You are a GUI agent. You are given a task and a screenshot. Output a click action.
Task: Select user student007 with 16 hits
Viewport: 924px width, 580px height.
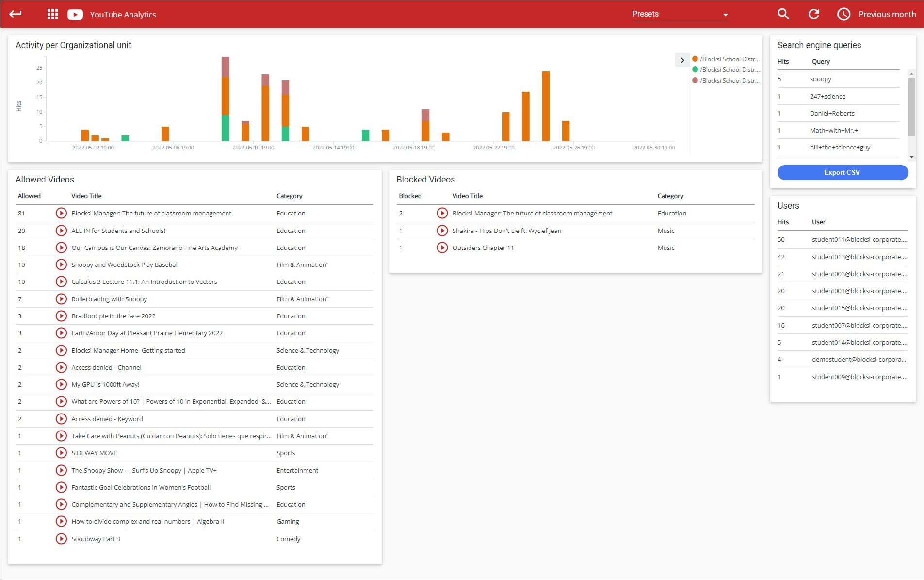point(843,325)
